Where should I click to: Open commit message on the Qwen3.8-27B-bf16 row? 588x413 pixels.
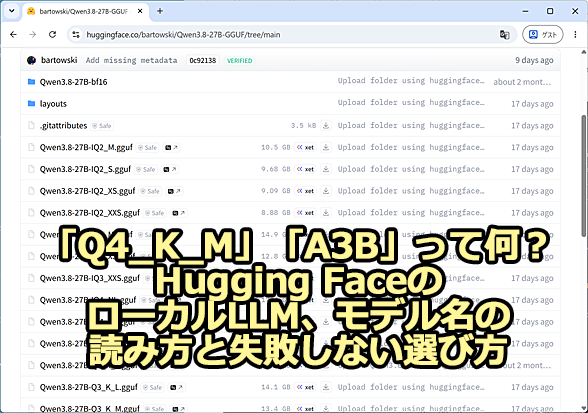[411, 81]
